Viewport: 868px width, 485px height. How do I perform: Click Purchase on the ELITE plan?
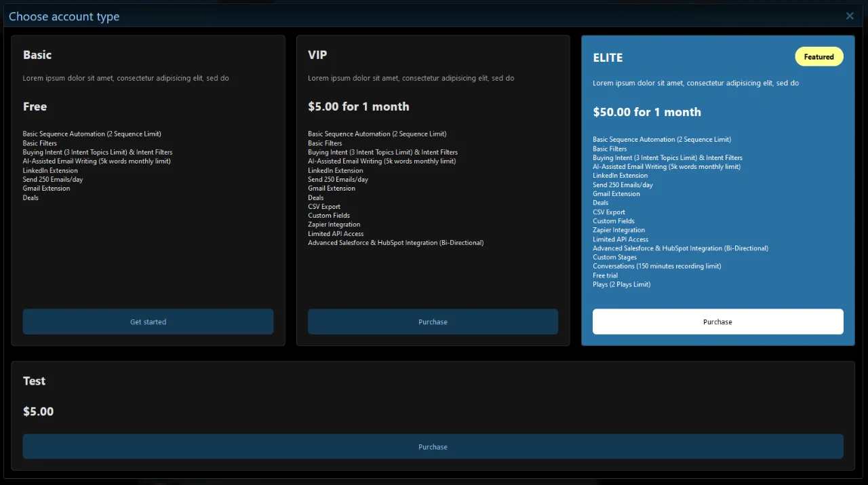pos(717,322)
